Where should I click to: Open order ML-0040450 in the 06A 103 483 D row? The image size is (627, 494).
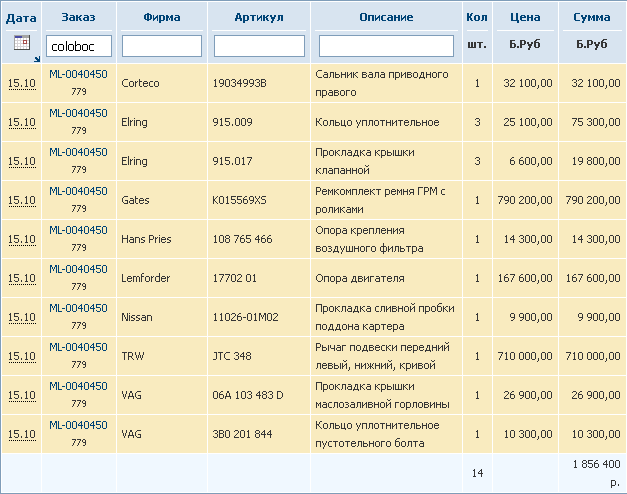click(78, 386)
